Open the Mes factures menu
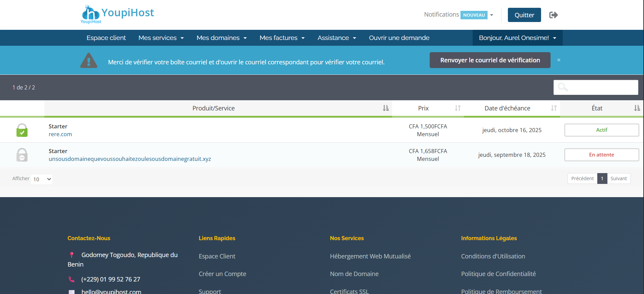The image size is (644, 294). 282,38
